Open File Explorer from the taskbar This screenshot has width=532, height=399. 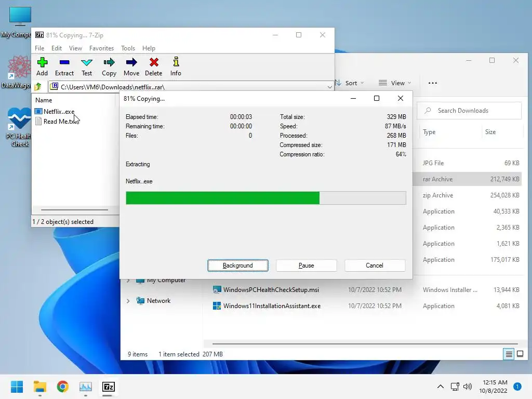39,387
